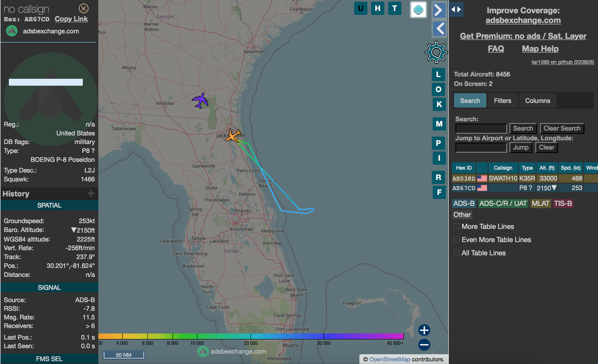
Task: Click the Clear Search button
Action: (x=562, y=129)
